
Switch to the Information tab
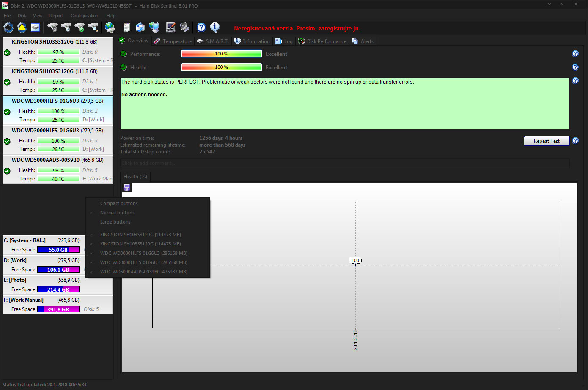252,41
